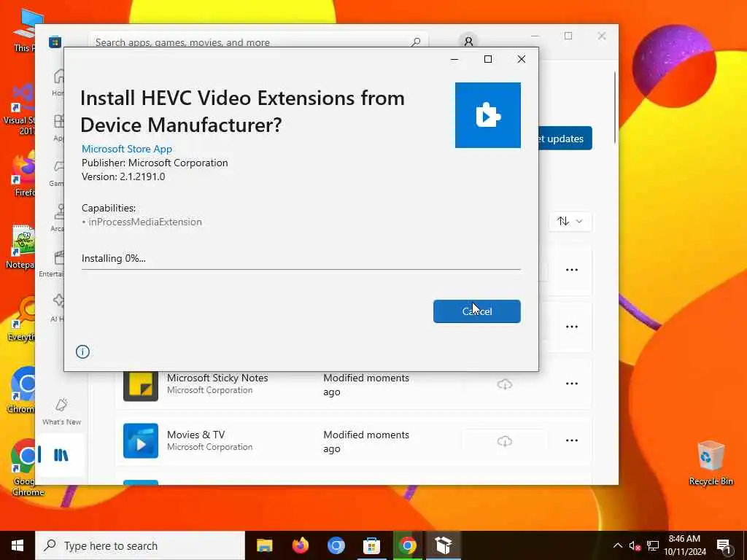
Task: Click the muted volume tray icon
Action: click(x=635, y=545)
